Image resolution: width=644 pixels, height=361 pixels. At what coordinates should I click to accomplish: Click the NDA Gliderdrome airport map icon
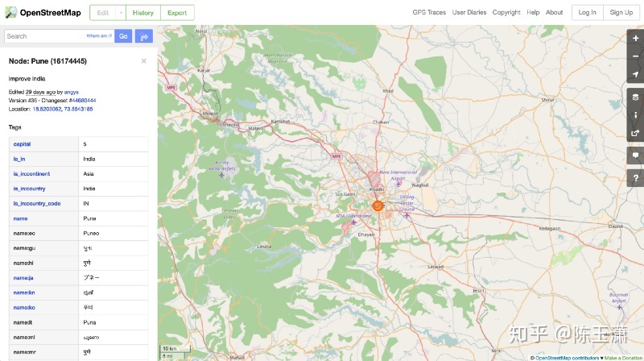[x=353, y=222]
